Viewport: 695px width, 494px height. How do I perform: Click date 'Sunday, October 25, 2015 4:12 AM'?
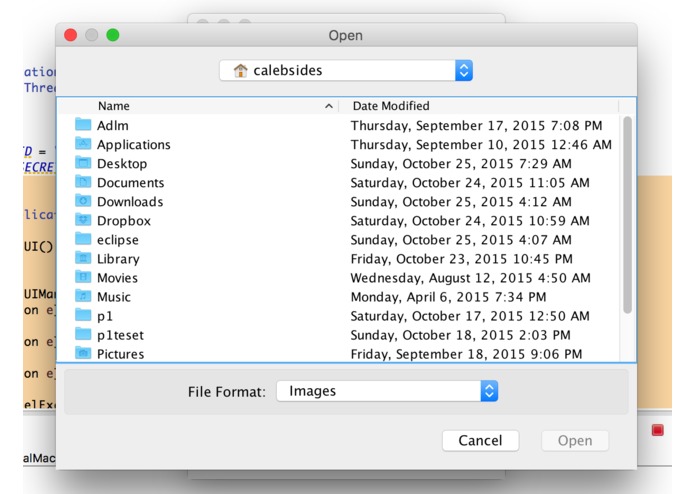click(x=461, y=202)
